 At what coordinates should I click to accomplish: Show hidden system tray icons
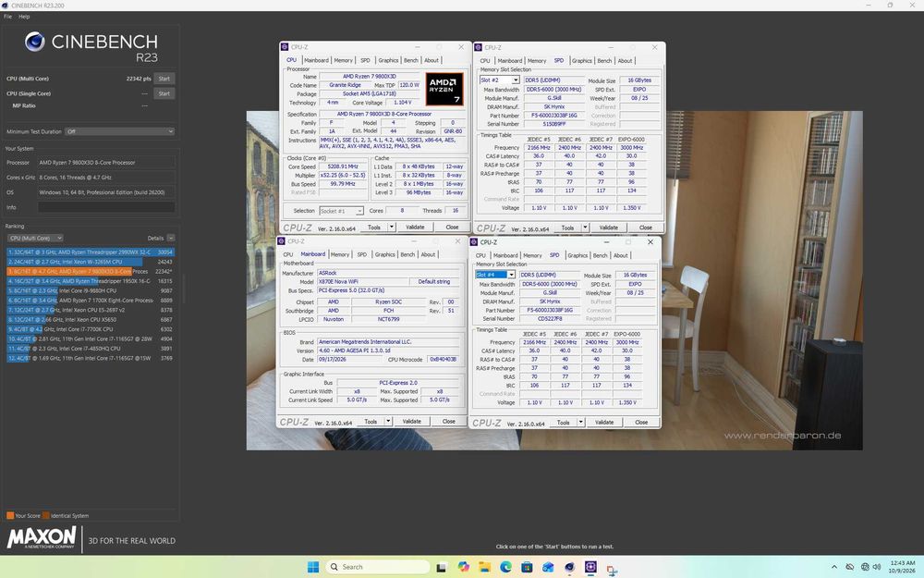click(833, 567)
